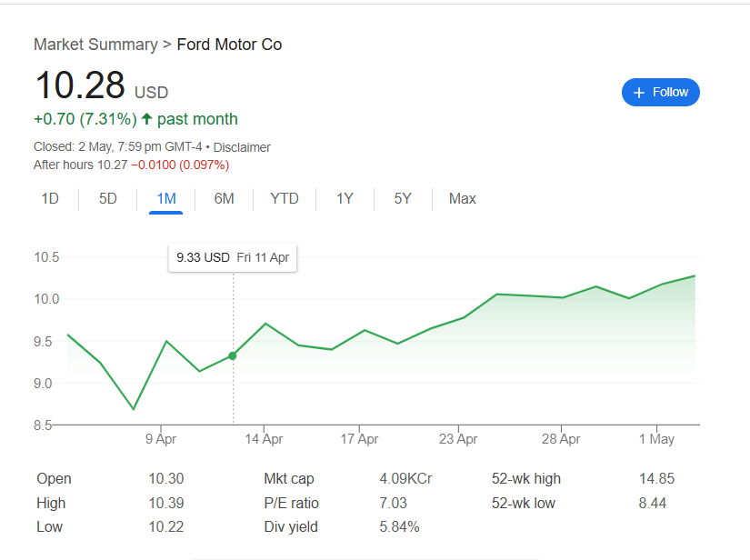Viewport: 750px width, 560px height.
Task: Select the 1M time range tab
Action: pos(166,198)
